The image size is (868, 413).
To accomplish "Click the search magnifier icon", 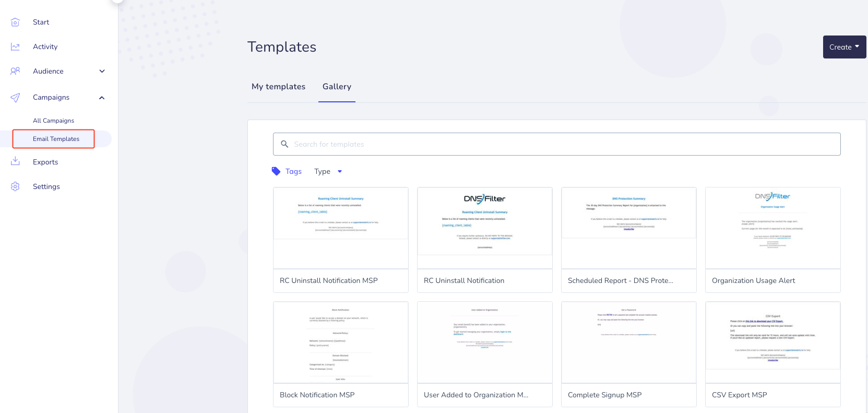I will [284, 144].
